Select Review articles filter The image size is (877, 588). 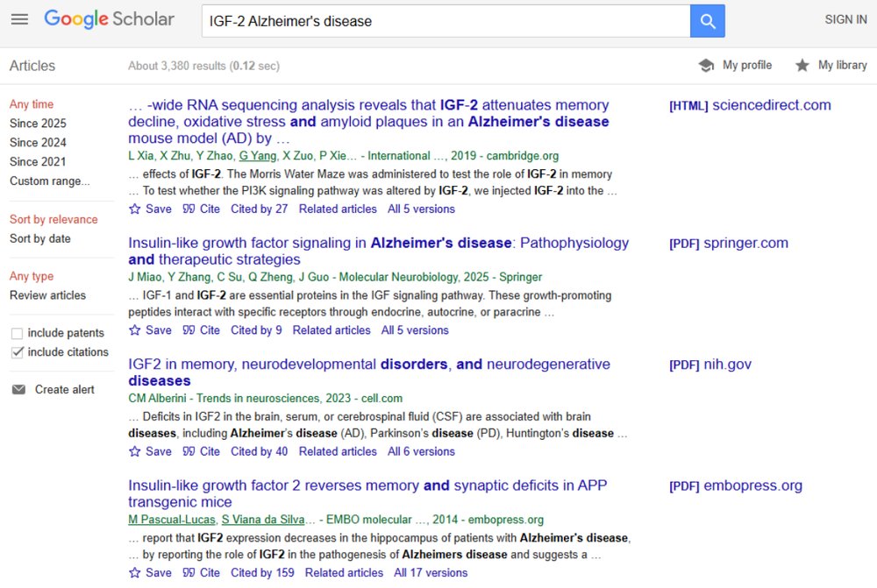(x=48, y=295)
